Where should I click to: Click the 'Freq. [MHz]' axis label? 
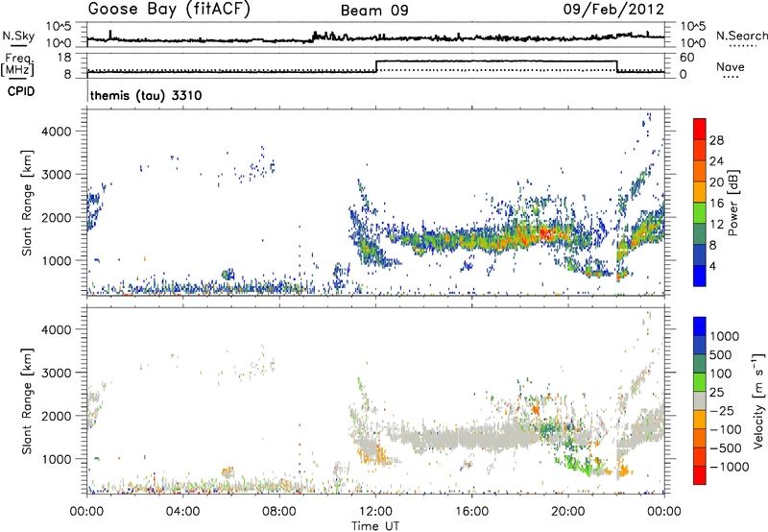coord(18,64)
